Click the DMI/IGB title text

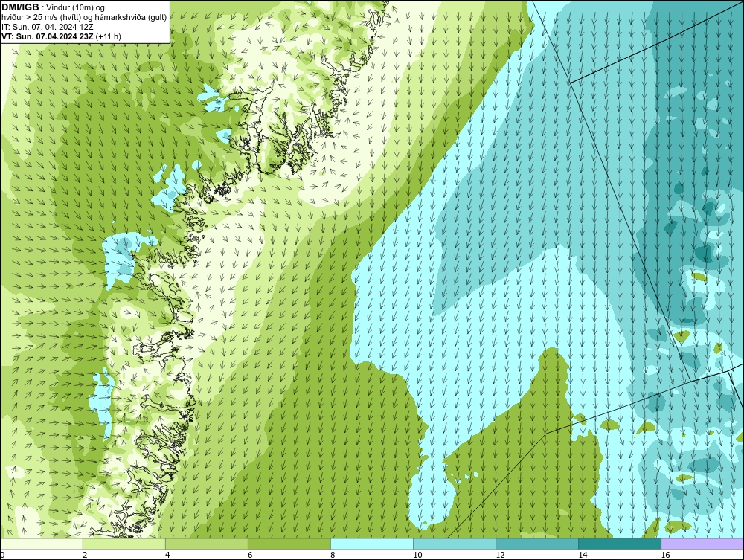(22, 7)
